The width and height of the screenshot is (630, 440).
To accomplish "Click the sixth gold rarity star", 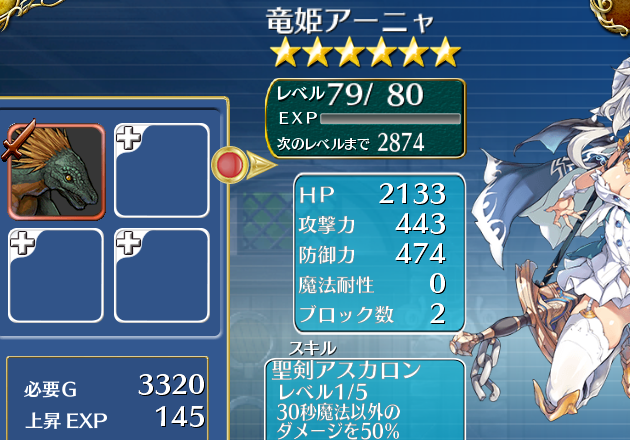I will [445, 51].
